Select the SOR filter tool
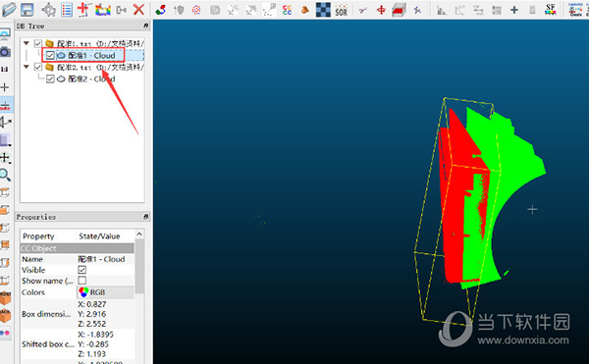 341,10
